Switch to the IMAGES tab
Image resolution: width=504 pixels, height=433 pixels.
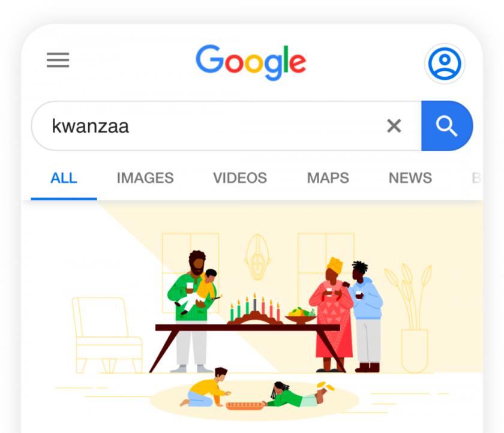(145, 178)
